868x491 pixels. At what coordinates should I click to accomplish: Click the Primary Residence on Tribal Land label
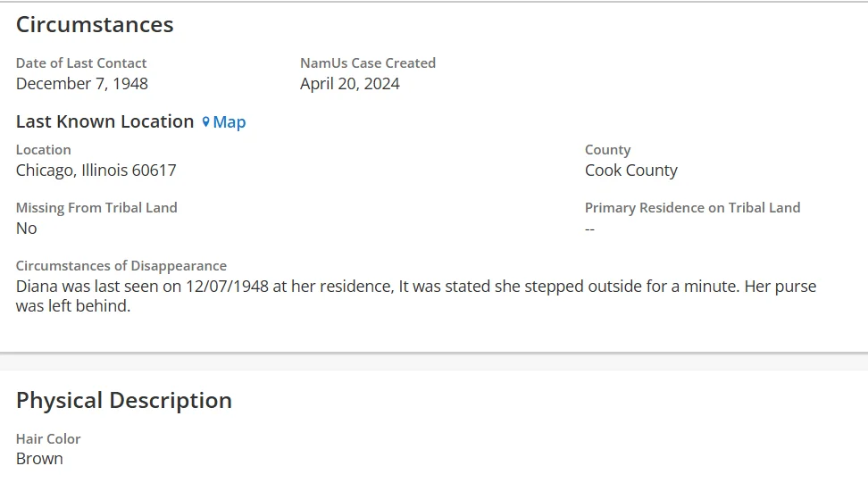(x=692, y=208)
